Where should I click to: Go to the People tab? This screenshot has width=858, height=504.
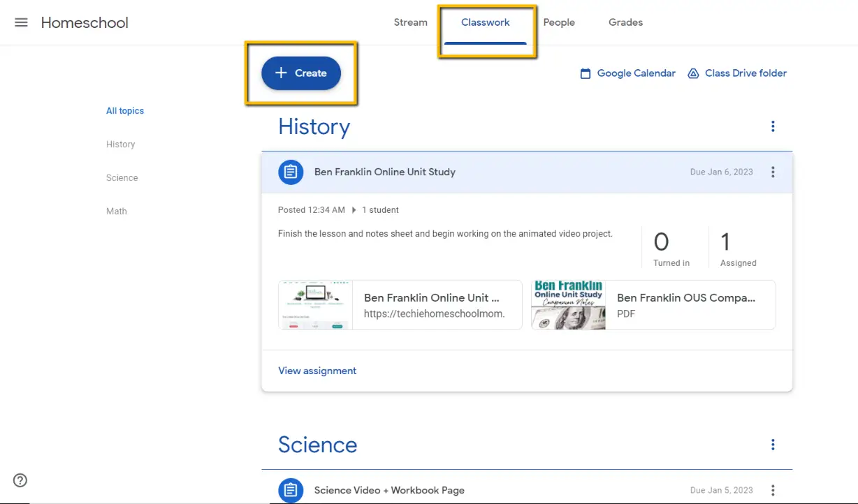[559, 22]
